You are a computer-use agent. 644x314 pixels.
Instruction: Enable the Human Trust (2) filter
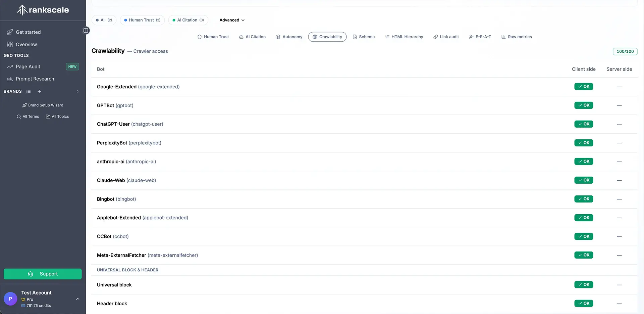tap(142, 20)
